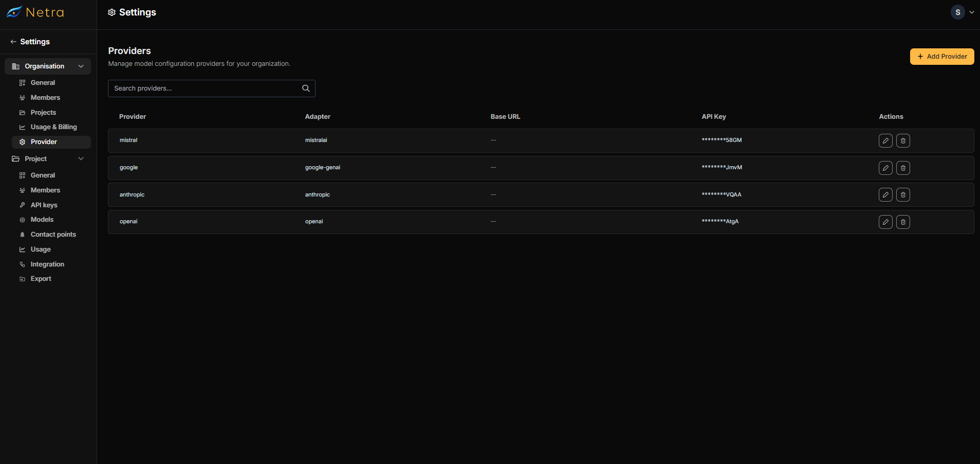The width and height of the screenshot is (980, 464).
Task: Click the search magnifier icon
Action: (x=306, y=88)
